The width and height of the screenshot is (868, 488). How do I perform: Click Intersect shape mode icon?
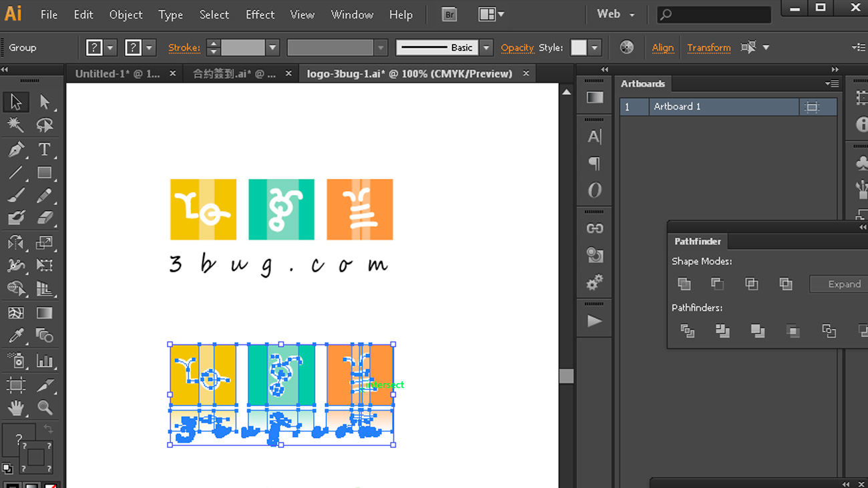[x=751, y=284]
